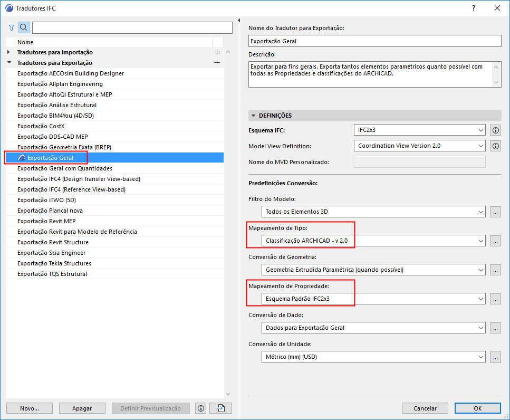The height and width of the screenshot is (420, 510).
Task: Open Mapeamento de Propriedade dropdown
Action: (373, 299)
